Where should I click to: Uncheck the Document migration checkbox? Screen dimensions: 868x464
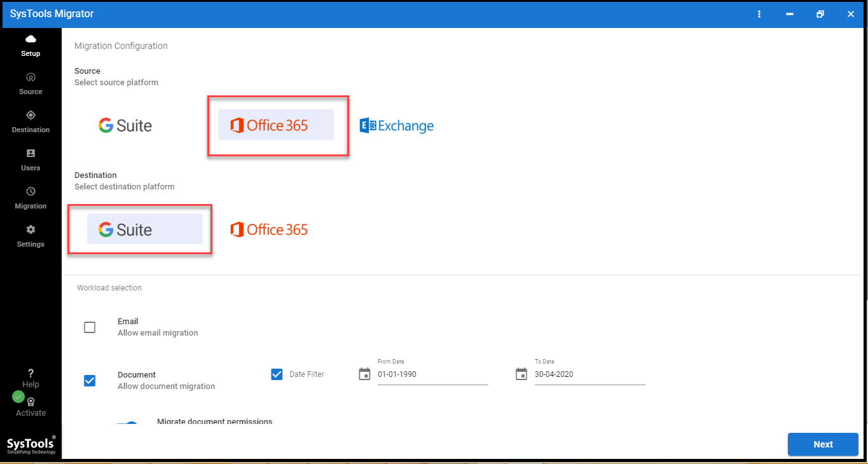(x=90, y=381)
